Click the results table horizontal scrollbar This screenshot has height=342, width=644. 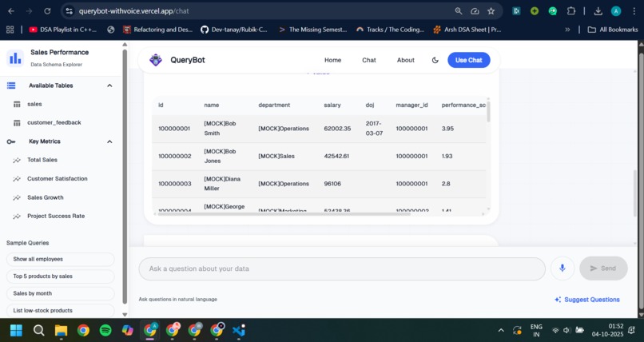click(284, 214)
